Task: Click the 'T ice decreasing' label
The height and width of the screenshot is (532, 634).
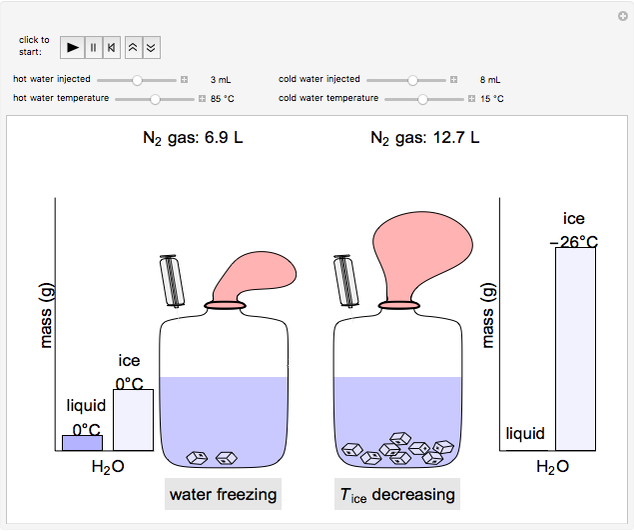Action: click(x=394, y=494)
